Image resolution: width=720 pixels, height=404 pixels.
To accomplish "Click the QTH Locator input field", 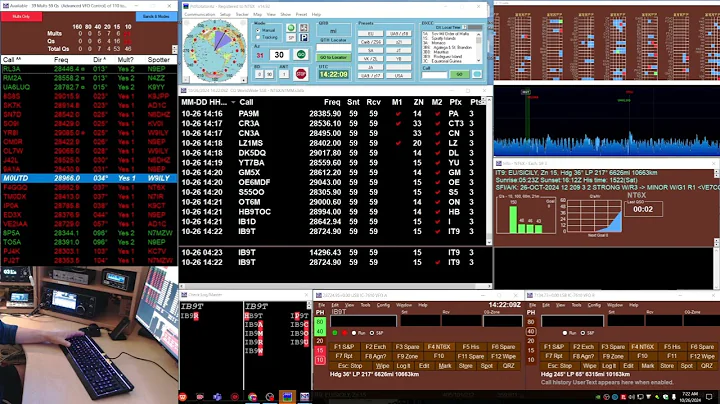I will (333, 48).
